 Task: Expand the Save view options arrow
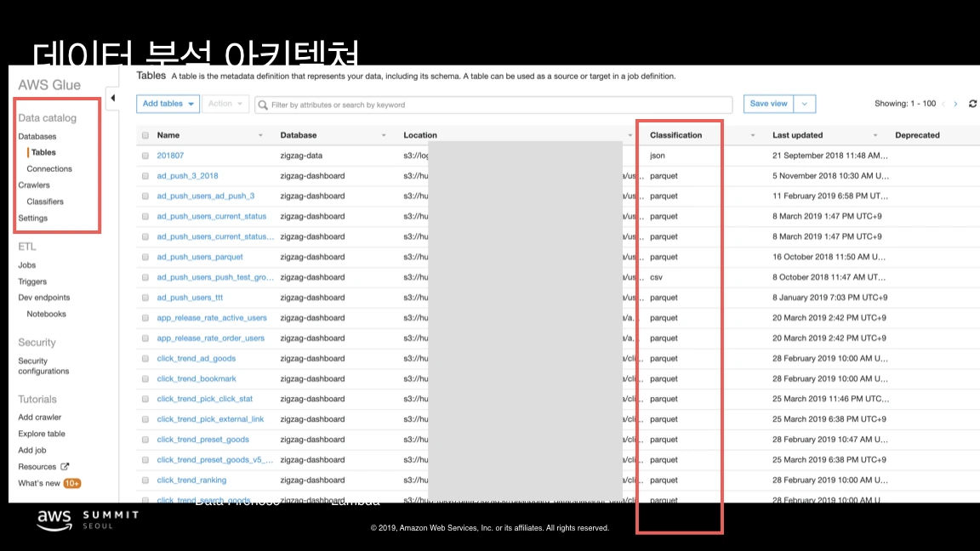coord(805,104)
